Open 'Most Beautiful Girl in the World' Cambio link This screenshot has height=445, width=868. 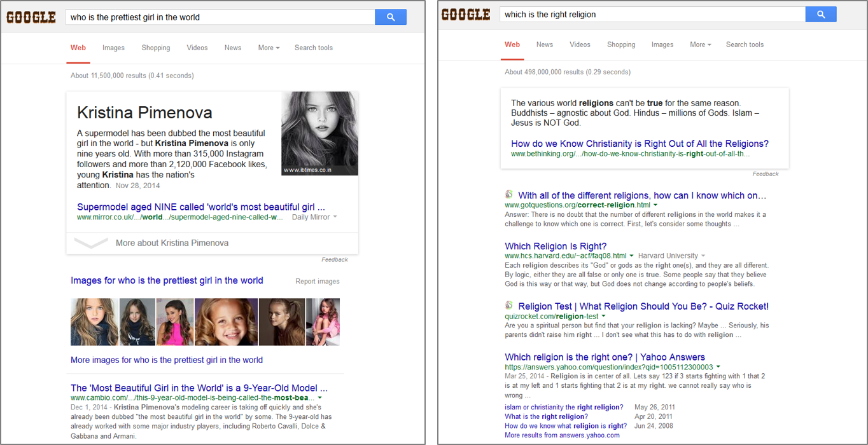point(199,388)
